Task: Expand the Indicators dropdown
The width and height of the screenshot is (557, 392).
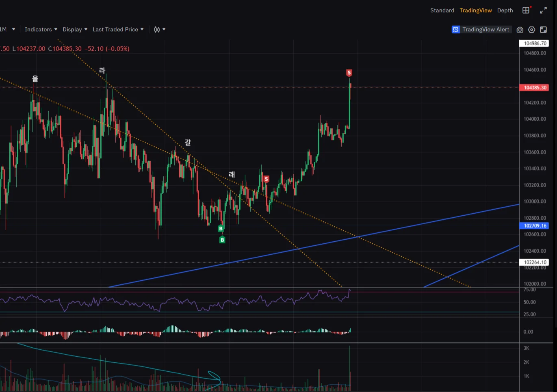Action: [41, 29]
